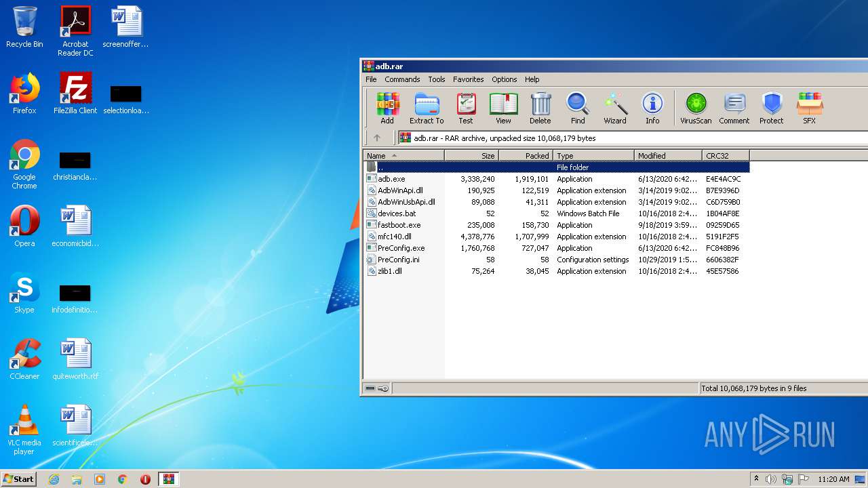Click the drive and key status bar icon

376,388
